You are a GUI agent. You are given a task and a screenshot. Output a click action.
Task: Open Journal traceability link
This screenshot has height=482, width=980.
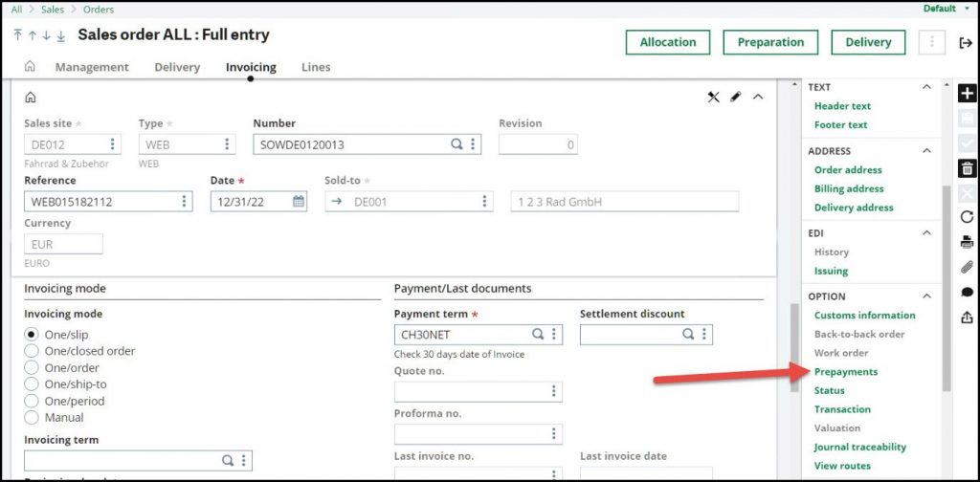pyautogui.click(x=860, y=447)
